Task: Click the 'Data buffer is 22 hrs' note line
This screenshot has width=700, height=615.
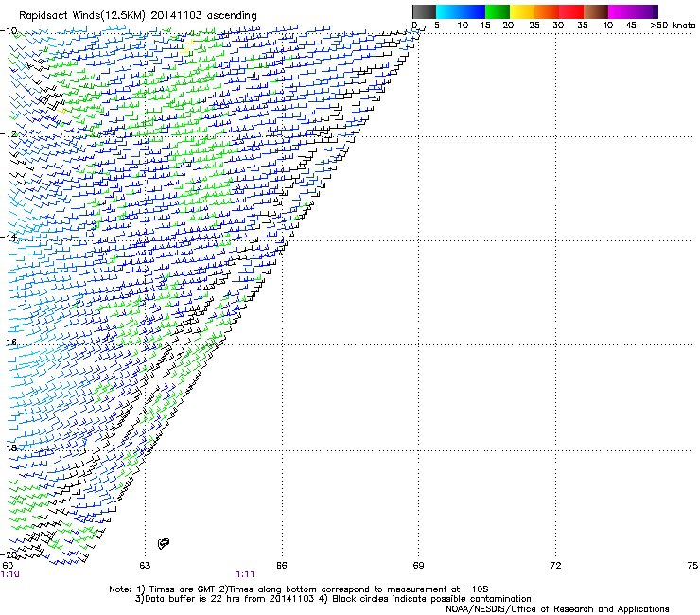Action: click(333, 599)
